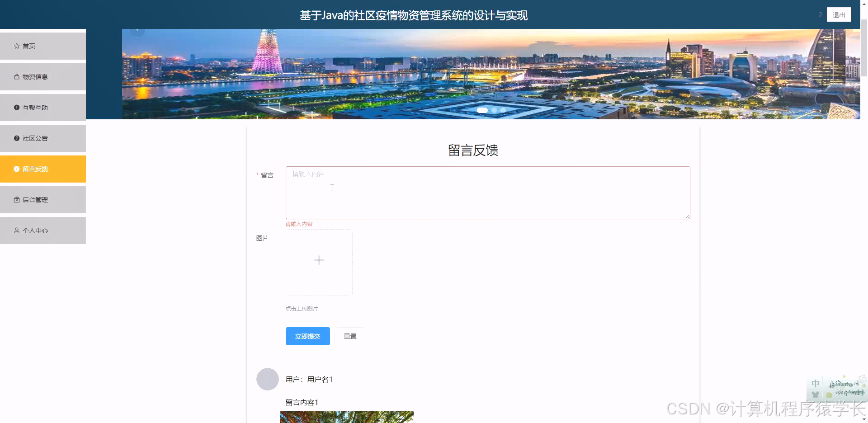Click the briefcase icon beside 后台管理

(16, 199)
